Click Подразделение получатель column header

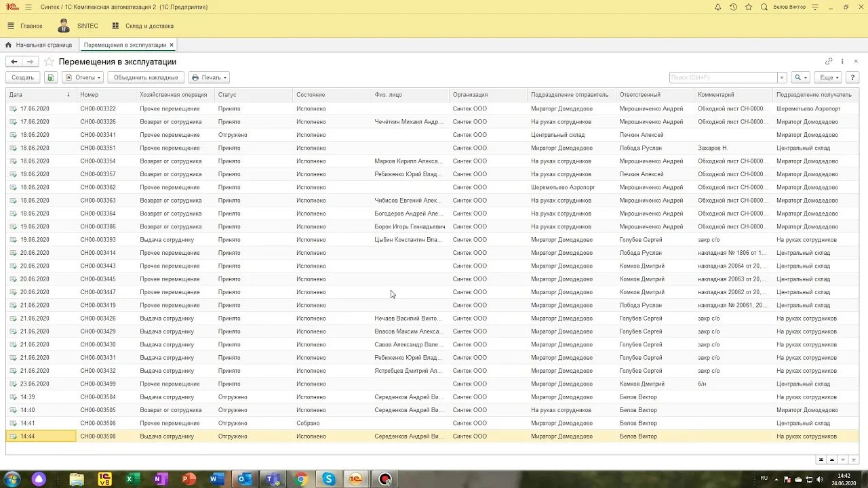pyautogui.click(x=816, y=95)
